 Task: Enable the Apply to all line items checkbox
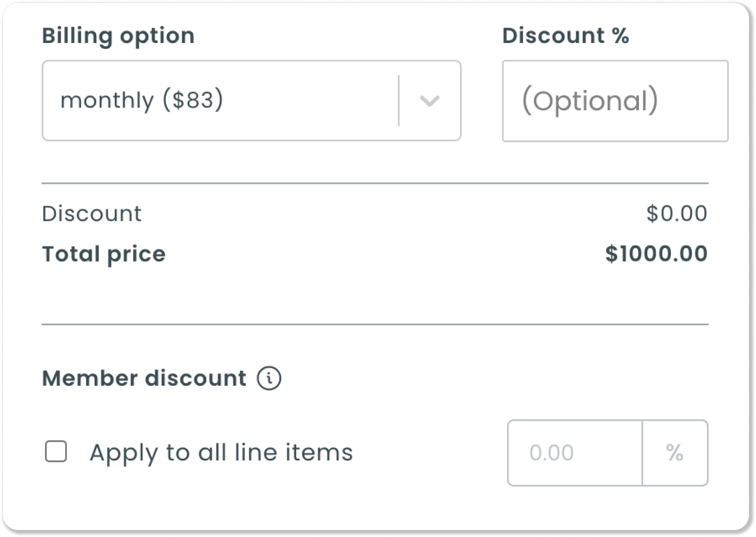pos(56,452)
